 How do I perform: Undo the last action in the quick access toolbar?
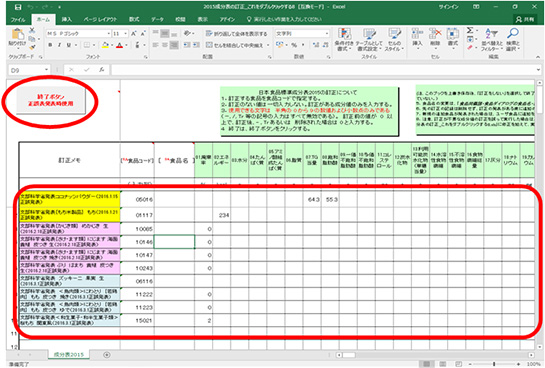(30, 7)
